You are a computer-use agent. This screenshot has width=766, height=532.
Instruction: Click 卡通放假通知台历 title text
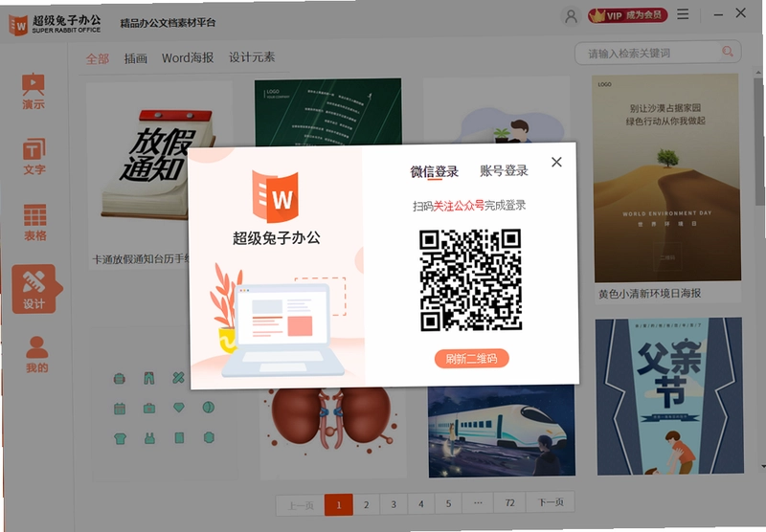[x=141, y=259]
